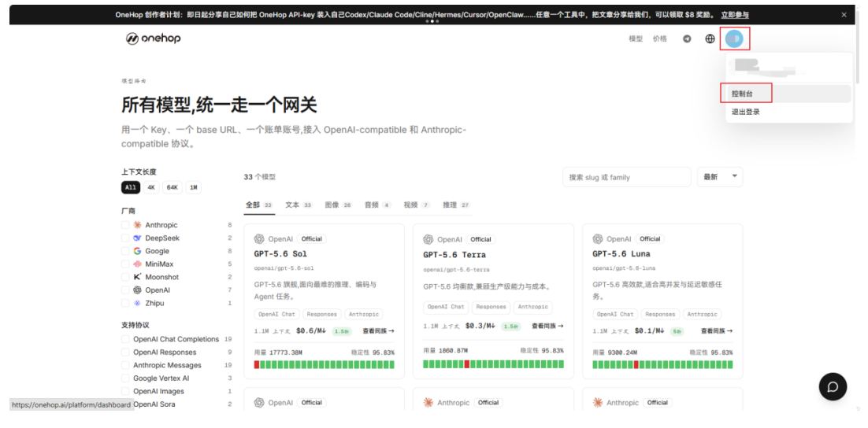Switch to the 图像 tab

(x=339, y=205)
